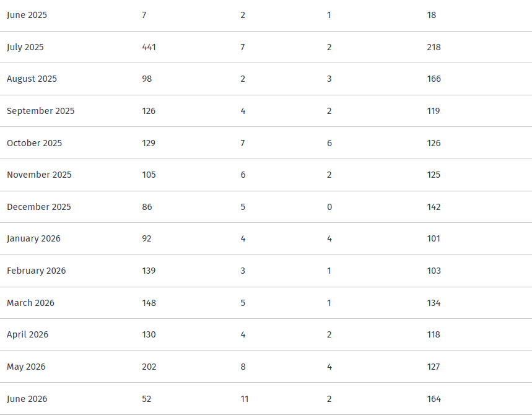532x418 pixels.
Task: Select the December 2025 row label
Action: pyautogui.click(x=39, y=207)
